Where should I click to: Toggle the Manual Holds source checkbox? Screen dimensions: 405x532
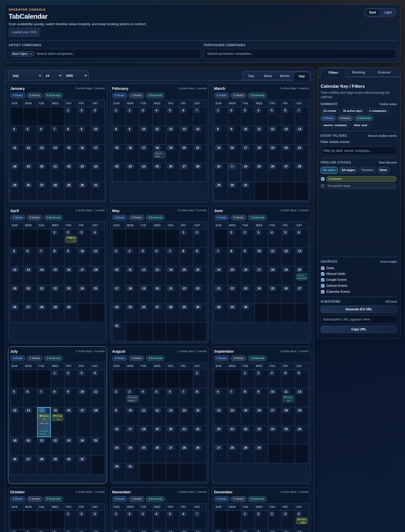pos(323,274)
